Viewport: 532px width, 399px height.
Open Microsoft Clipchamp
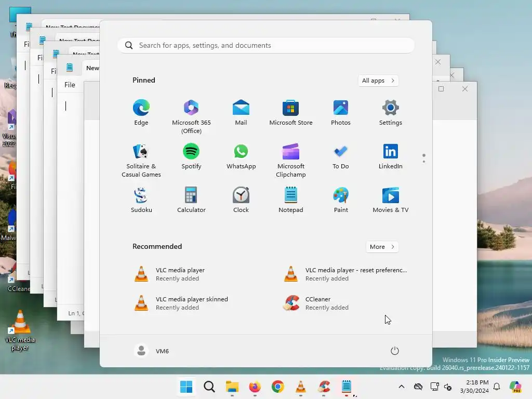pyautogui.click(x=291, y=161)
